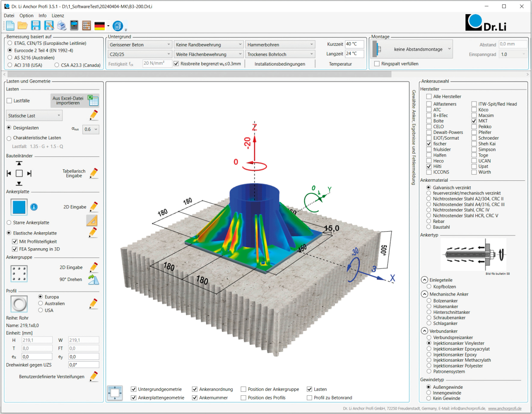532x414 pixels.
Task: Check Position der Ankergruppe
Action: (x=244, y=389)
